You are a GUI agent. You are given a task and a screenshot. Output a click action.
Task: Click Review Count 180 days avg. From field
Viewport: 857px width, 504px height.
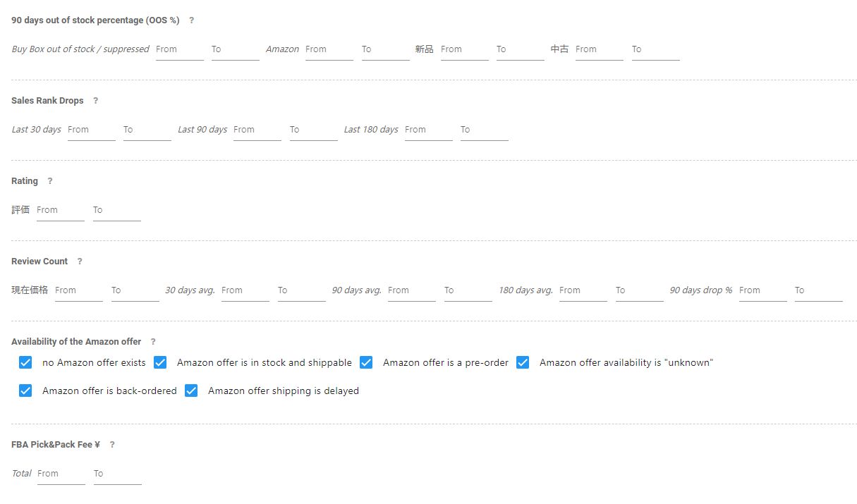point(583,290)
